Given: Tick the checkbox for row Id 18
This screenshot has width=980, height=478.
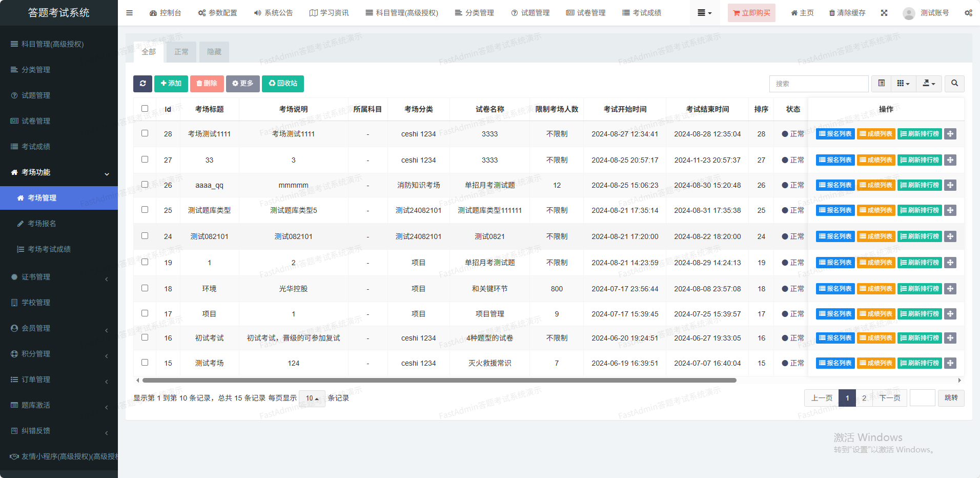Looking at the screenshot, I should (x=145, y=288).
